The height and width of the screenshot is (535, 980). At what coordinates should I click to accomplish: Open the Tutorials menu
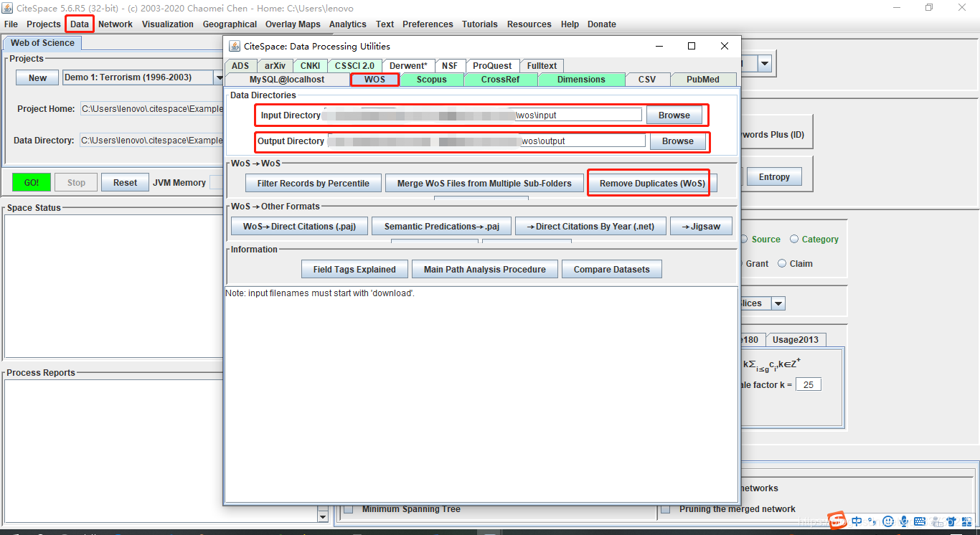coord(480,24)
